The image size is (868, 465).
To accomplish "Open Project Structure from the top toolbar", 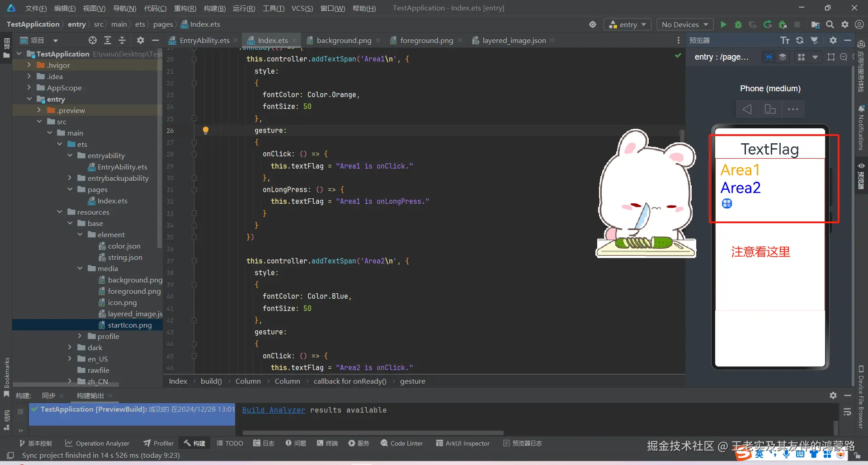I will (x=816, y=24).
